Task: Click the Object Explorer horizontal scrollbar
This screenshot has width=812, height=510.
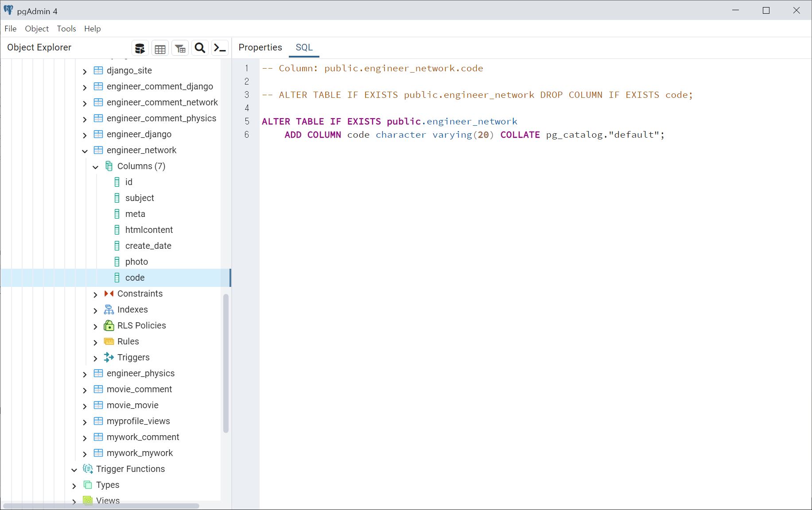Action: point(101,506)
